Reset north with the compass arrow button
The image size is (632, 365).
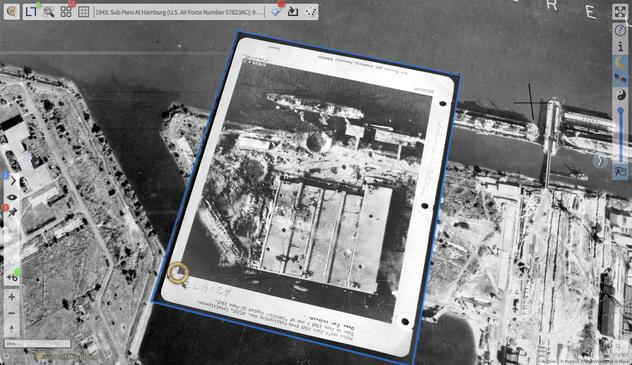pyautogui.click(x=12, y=329)
